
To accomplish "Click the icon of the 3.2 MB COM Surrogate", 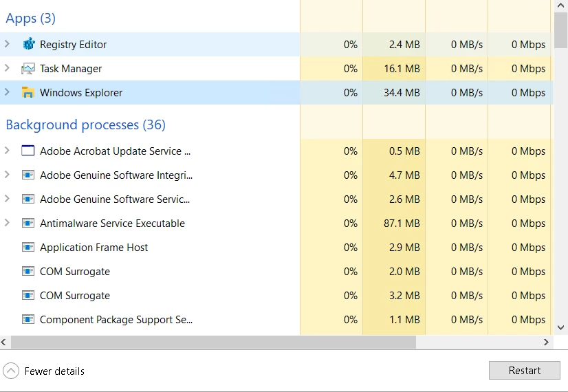I will pos(28,295).
